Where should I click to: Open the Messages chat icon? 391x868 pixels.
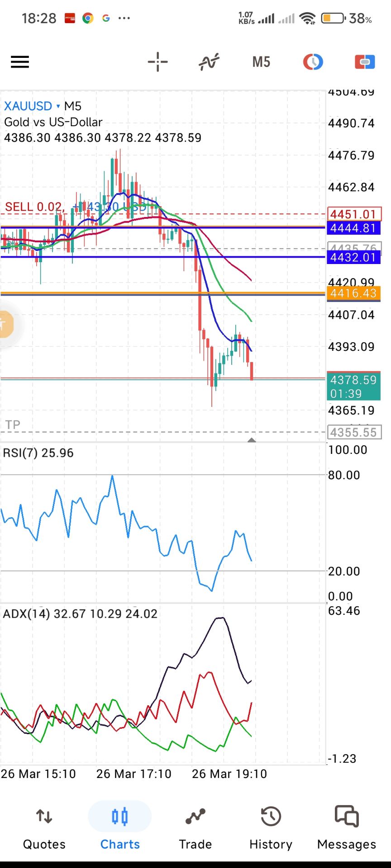tap(346, 816)
